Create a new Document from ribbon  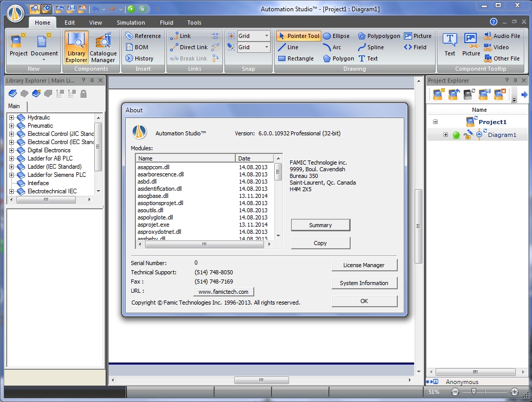[x=44, y=47]
